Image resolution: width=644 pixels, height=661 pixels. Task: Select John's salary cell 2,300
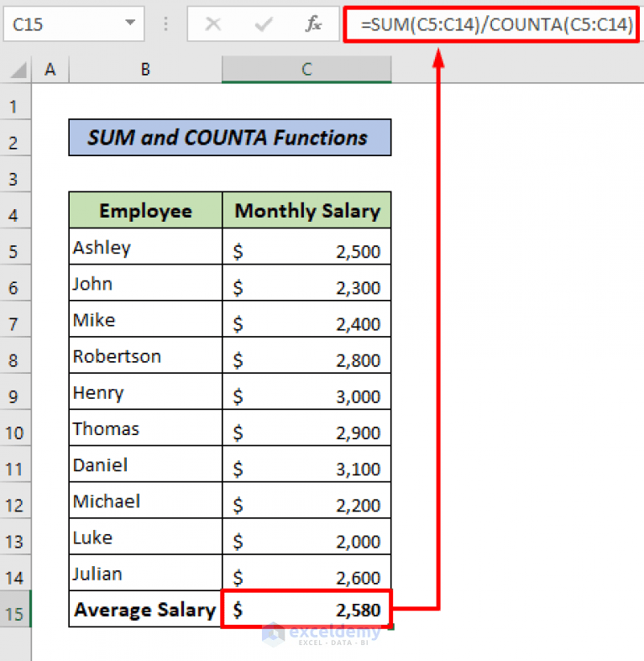point(306,283)
